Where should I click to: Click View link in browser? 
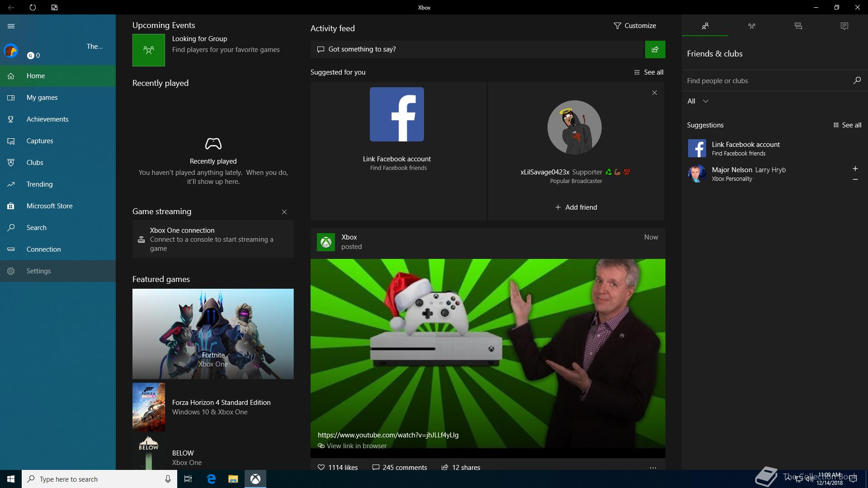coord(352,446)
